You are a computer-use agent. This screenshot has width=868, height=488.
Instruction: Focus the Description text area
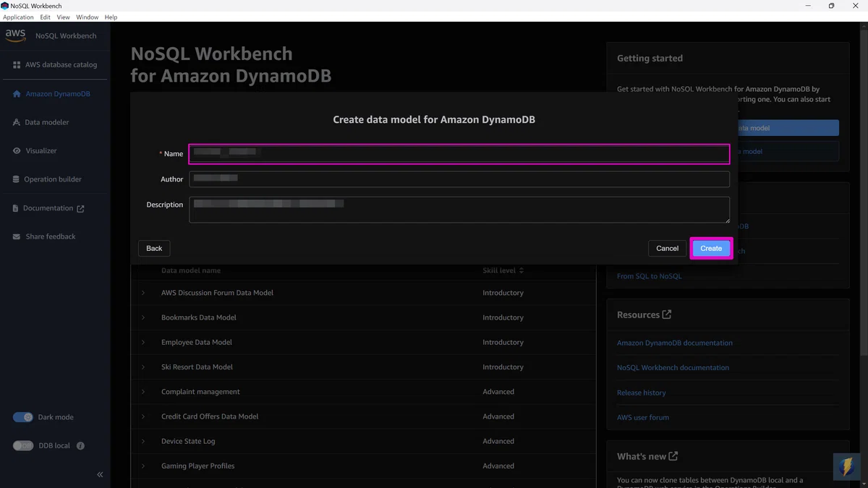459,210
